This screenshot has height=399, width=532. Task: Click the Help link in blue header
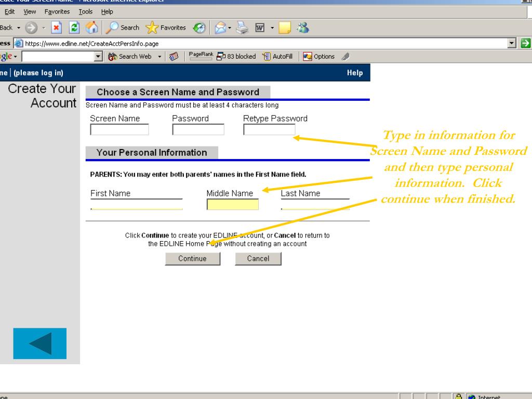[355, 73]
